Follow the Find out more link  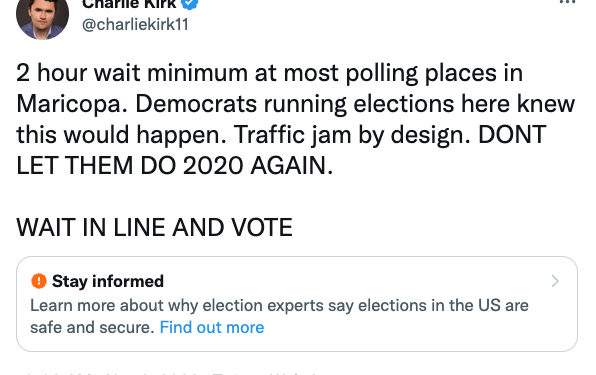coord(212,328)
